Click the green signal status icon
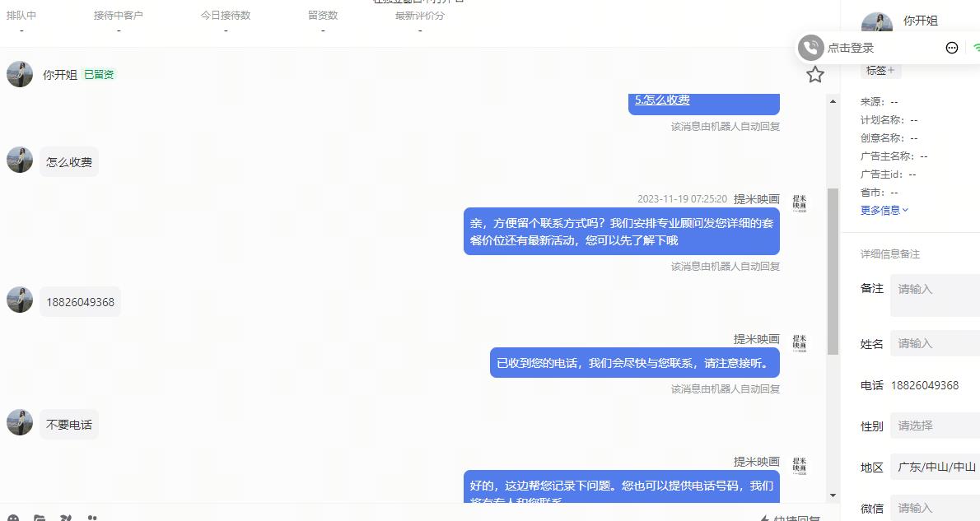 tap(976, 48)
